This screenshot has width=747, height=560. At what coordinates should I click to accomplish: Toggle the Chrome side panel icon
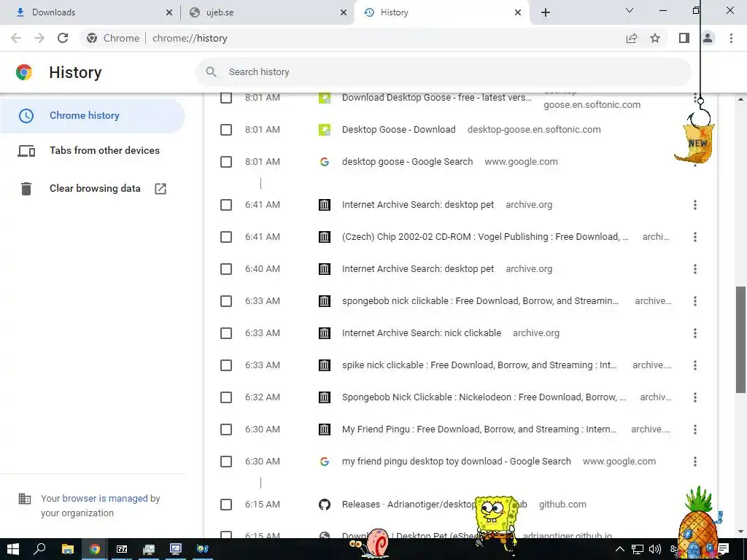(684, 38)
